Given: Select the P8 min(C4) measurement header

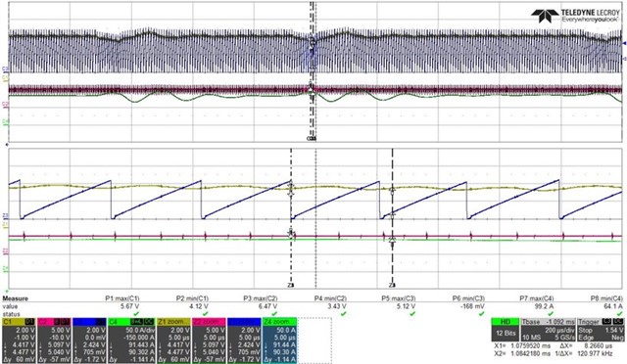Looking at the screenshot, I should click(606, 298).
